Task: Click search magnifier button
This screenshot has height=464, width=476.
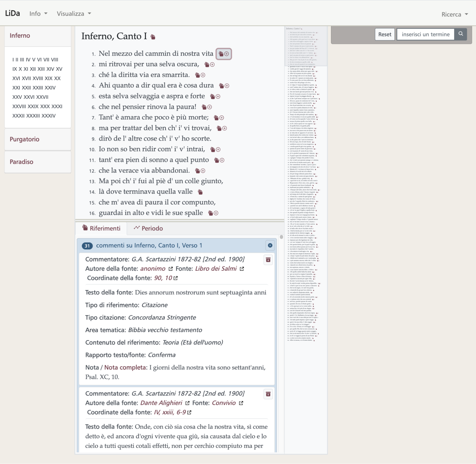Action: click(x=460, y=34)
